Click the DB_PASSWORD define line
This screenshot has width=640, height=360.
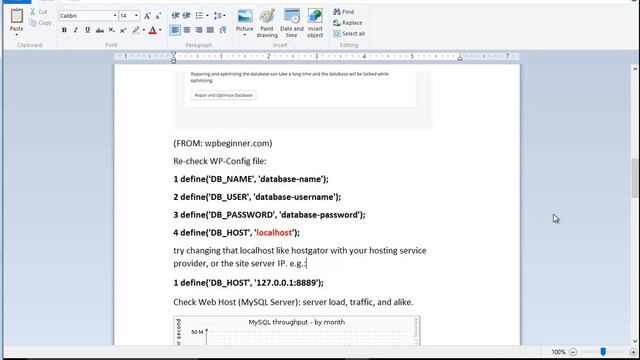[269, 215]
